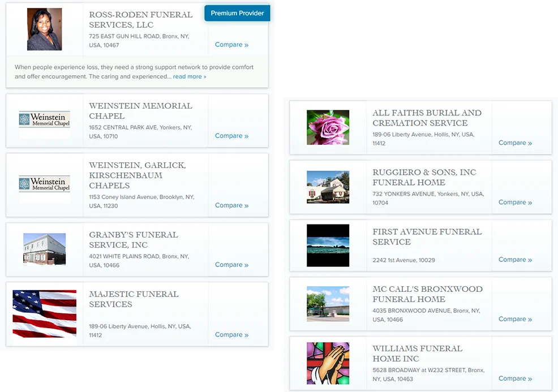The width and height of the screenshot is (558, 392).
Task: Open Ross-Roden Funeral Services, LLC title
Action: [x=140, y=20]
